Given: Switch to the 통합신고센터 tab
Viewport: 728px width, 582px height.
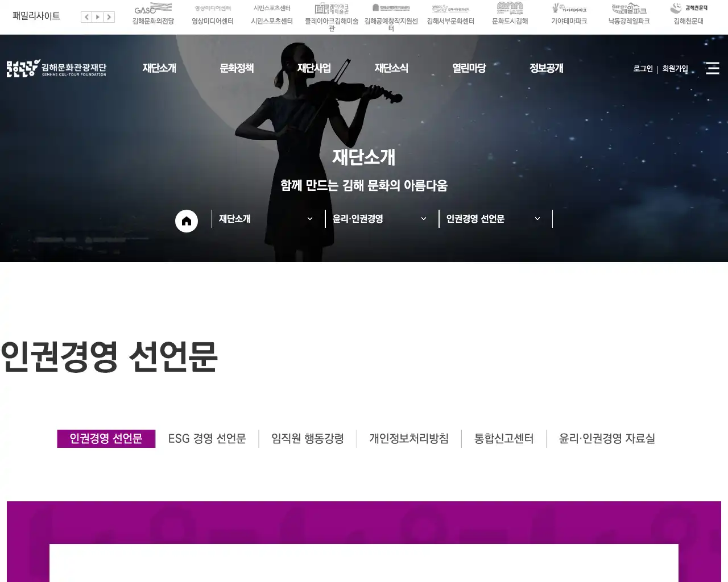Looking at the screenshot, I should (x=503, y=438).
